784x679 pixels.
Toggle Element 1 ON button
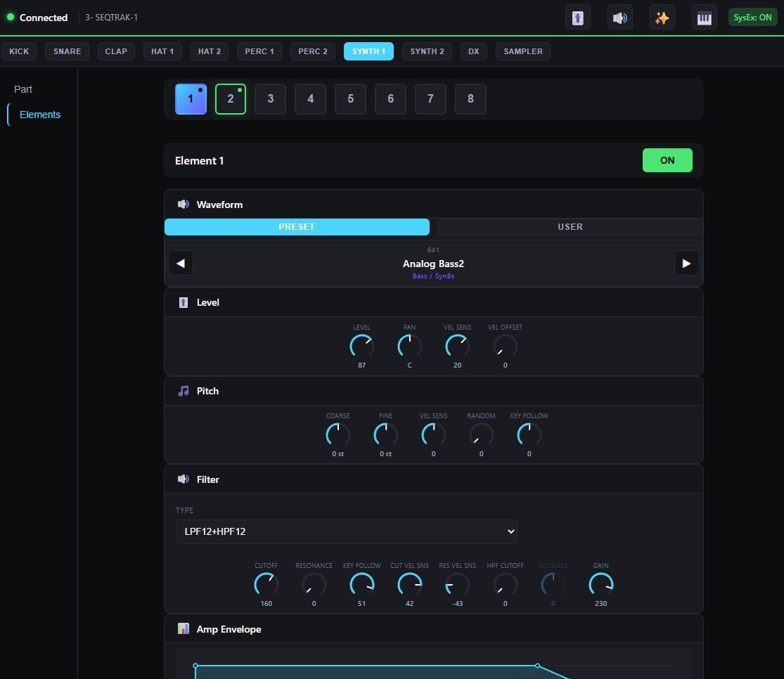pyautogui.click(x=667, y=160)
